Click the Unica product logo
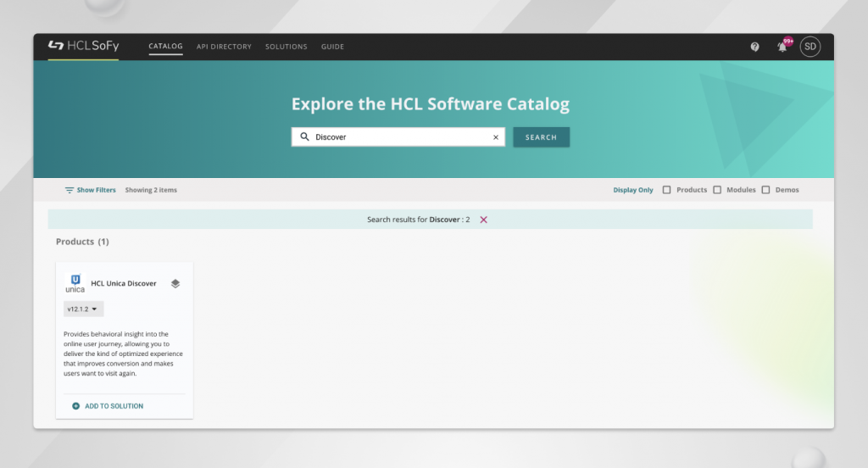 tap(75, 283)
